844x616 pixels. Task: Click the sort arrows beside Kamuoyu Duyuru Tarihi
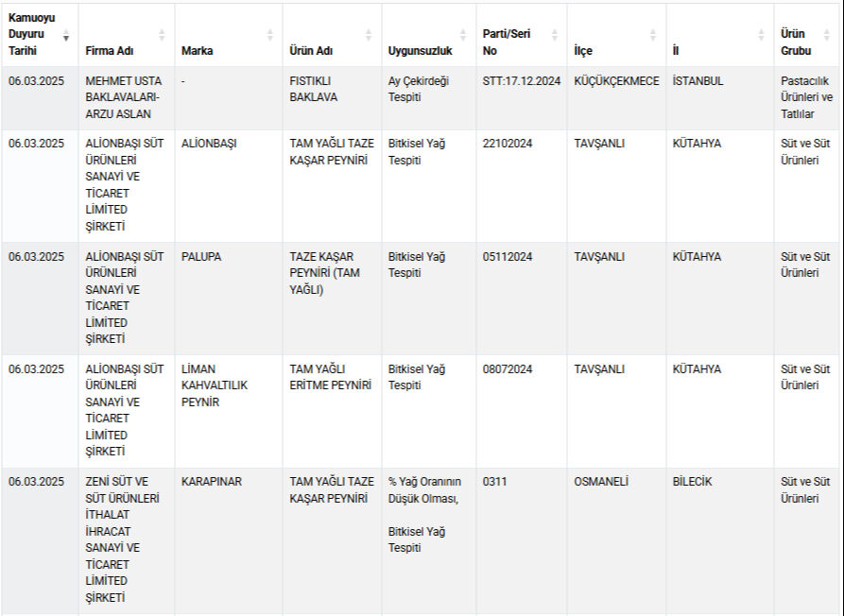coord(66,35)
